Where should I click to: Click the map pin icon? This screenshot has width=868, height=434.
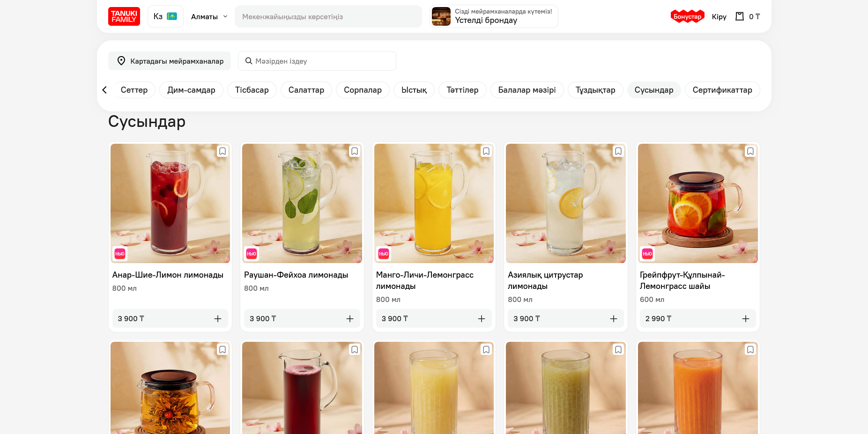121,61
